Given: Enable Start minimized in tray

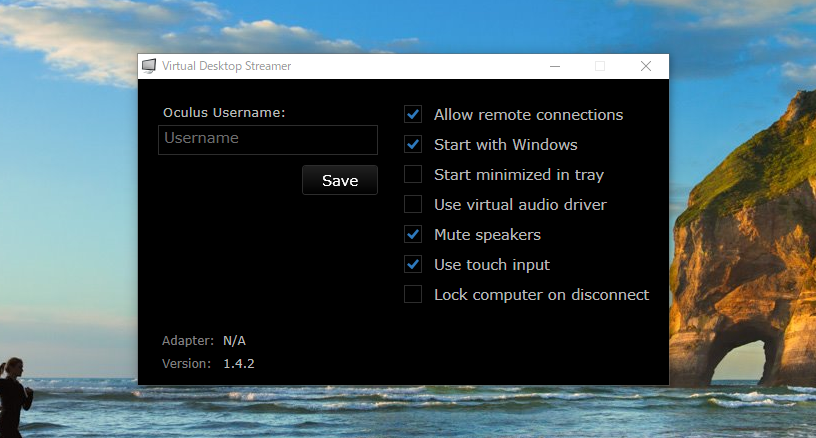Looking at the screenshot, I should (x=413, y=175).
